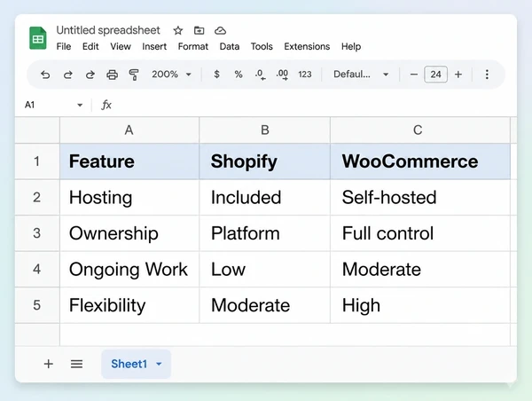Select the Full control cell
This screenshot has width=532, height=401.
(420, 233)
